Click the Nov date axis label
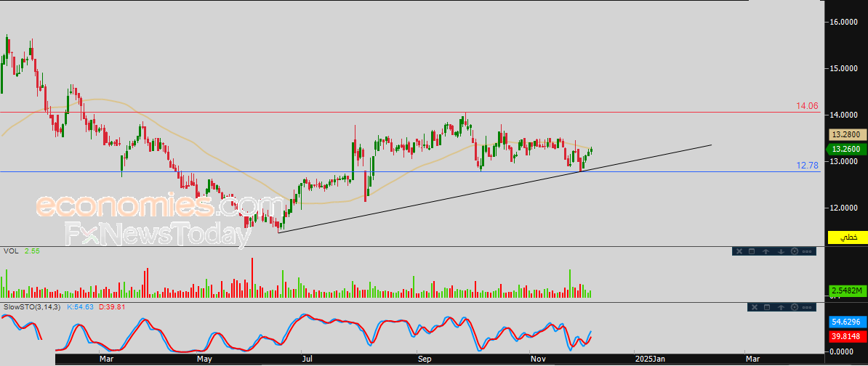This screenshot has width=868, height=366. [538, 359]
